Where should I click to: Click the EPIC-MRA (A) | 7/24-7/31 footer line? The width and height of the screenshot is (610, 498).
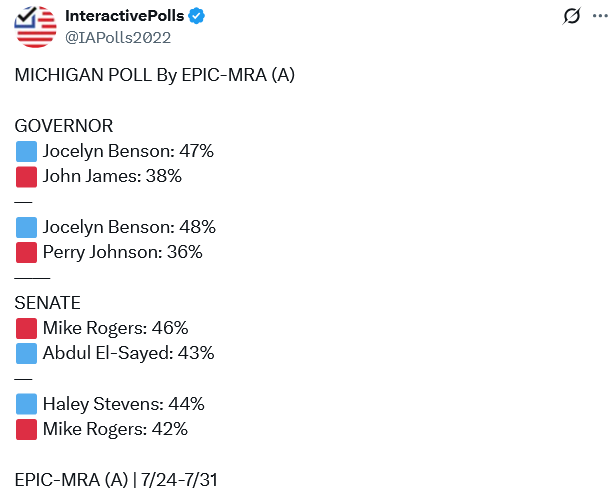[x=116, y=480]
